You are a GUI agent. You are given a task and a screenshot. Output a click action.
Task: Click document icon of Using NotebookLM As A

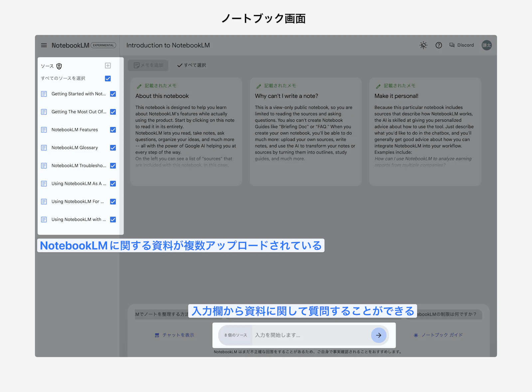pyautogui.click(x=44, y=184)
